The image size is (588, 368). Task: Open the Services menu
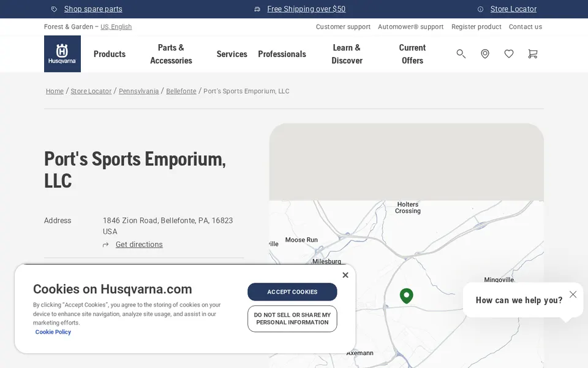[232, 54]
